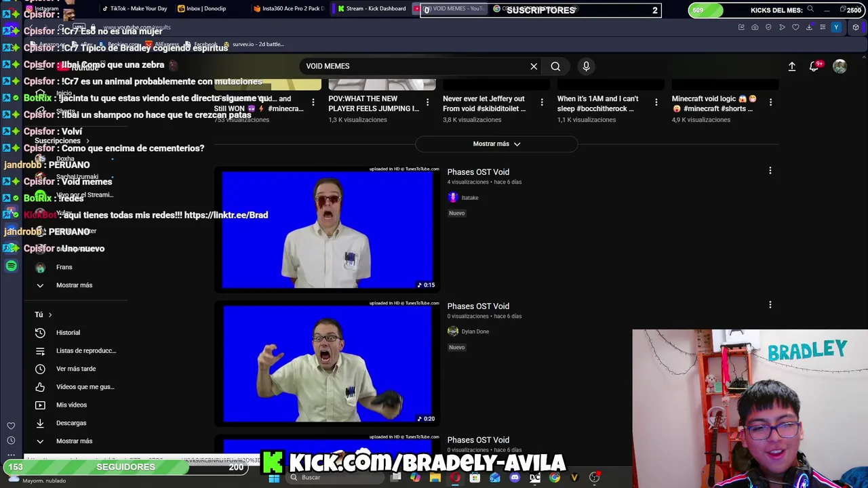The width and height of the screenshot is (868, 488).
Task: Open File Explorer from the taskbar
Action: [x=435, y=478]
